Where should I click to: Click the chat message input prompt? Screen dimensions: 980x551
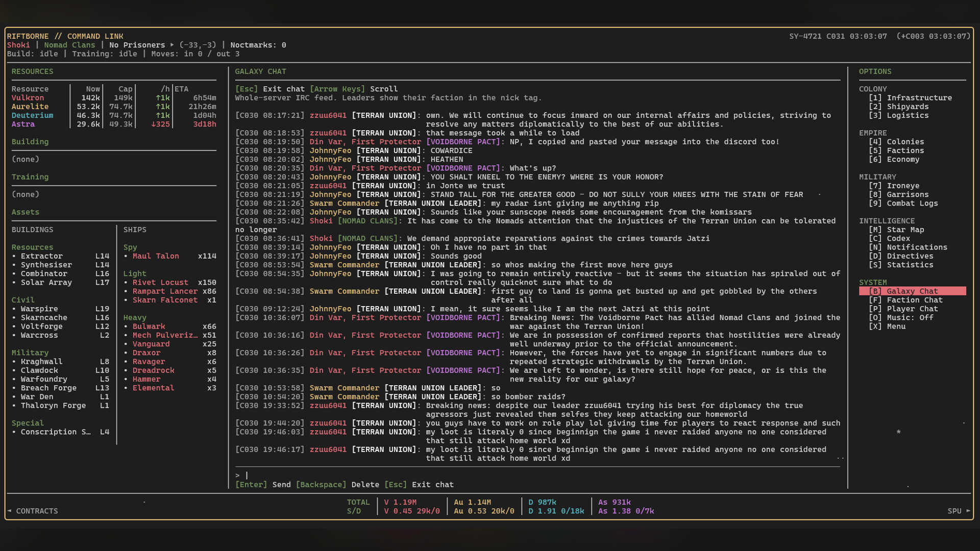(537, 475)
